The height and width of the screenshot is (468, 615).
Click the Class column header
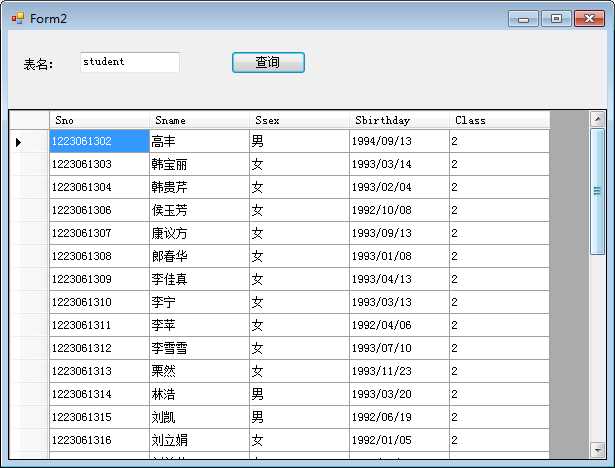(499, 120)
